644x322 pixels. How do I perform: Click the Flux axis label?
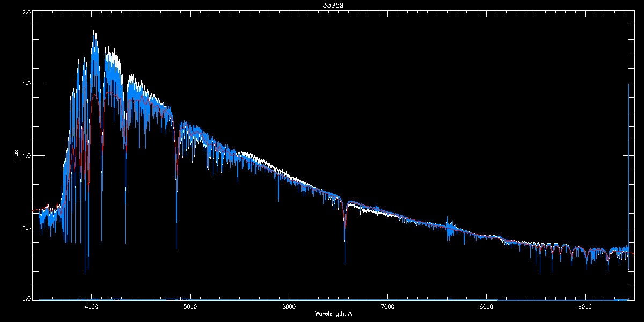point(16,156)
